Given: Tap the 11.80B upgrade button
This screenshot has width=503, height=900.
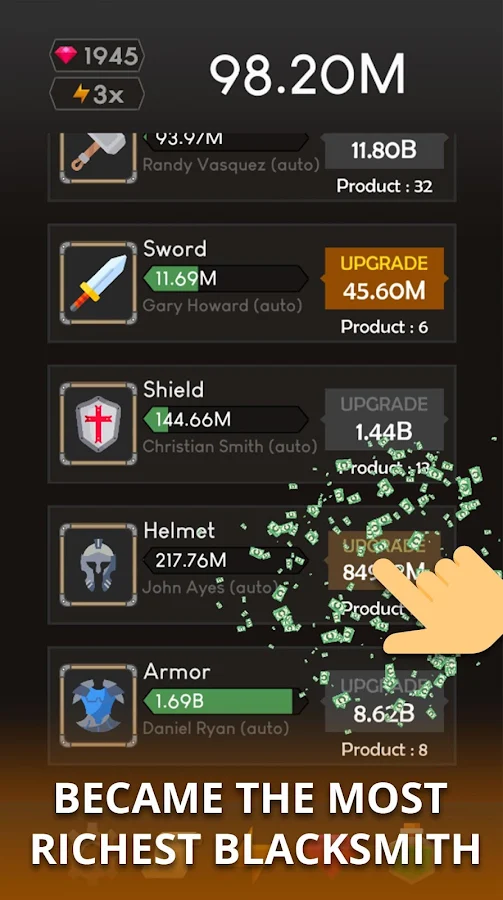Looking at the screenshot, I should click(384, 151).
